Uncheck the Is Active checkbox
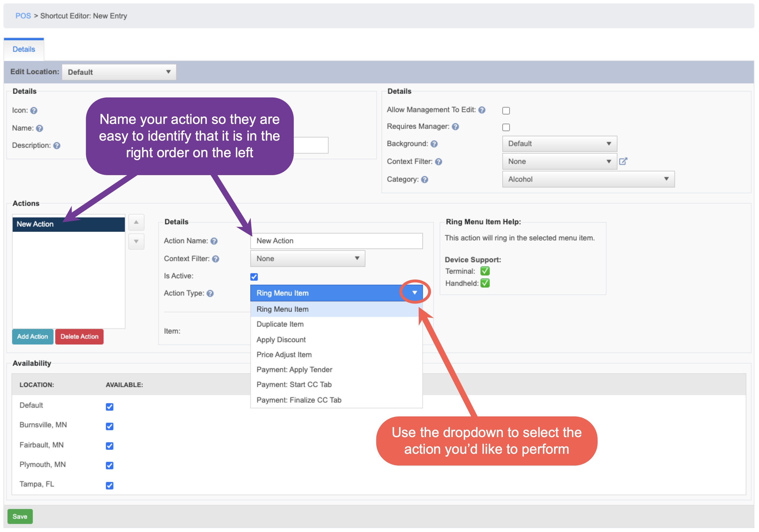This screenshot has width=759, height=532. 254,277
